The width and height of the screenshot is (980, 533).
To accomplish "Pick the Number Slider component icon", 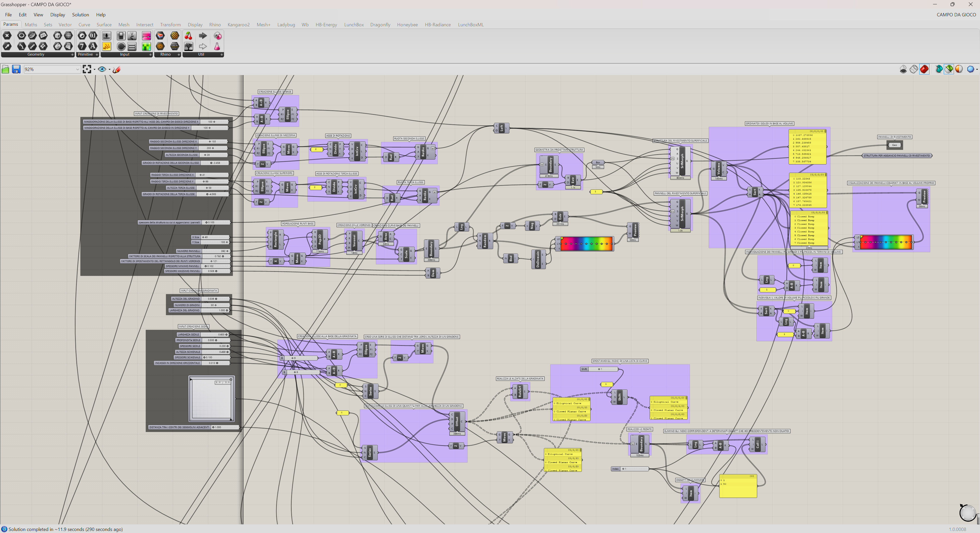I will pos(106,36).
